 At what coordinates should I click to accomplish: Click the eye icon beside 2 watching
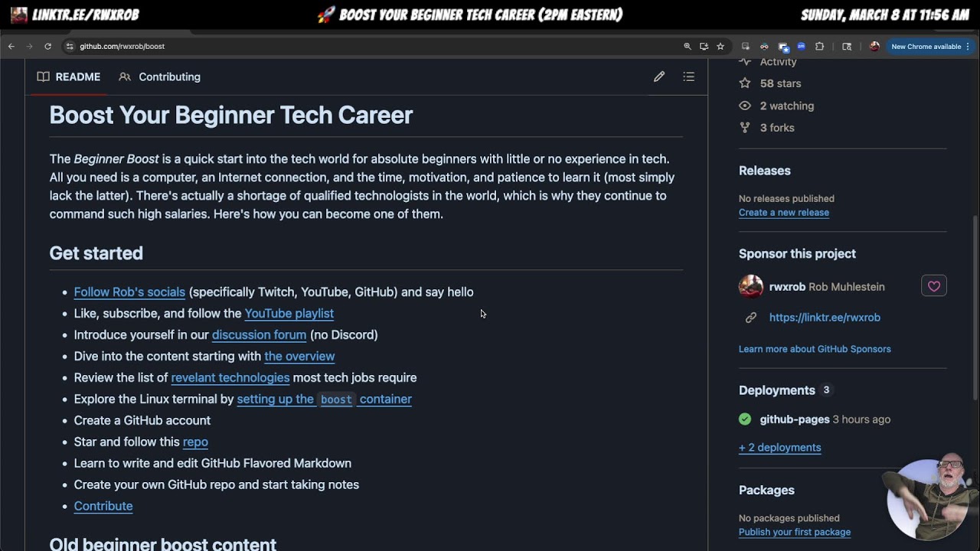pos(745,106)
